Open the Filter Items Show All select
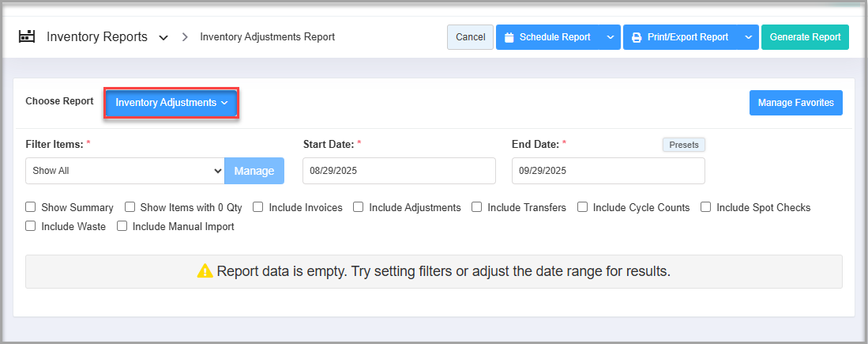This screenshot has height=344, width=868. point(125,171)
